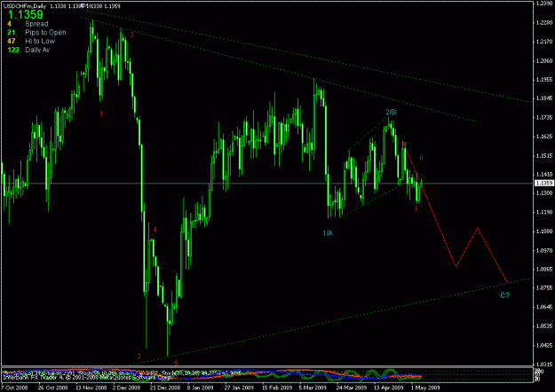The width and height of the screenshot is (555, 392).
Task: Click the 1.0865 price axis level
Action: point(543,269)
